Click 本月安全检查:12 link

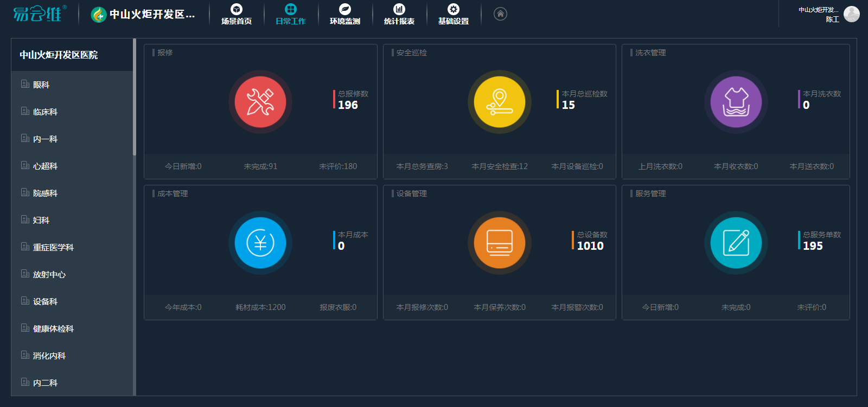(x=499, y=166)
